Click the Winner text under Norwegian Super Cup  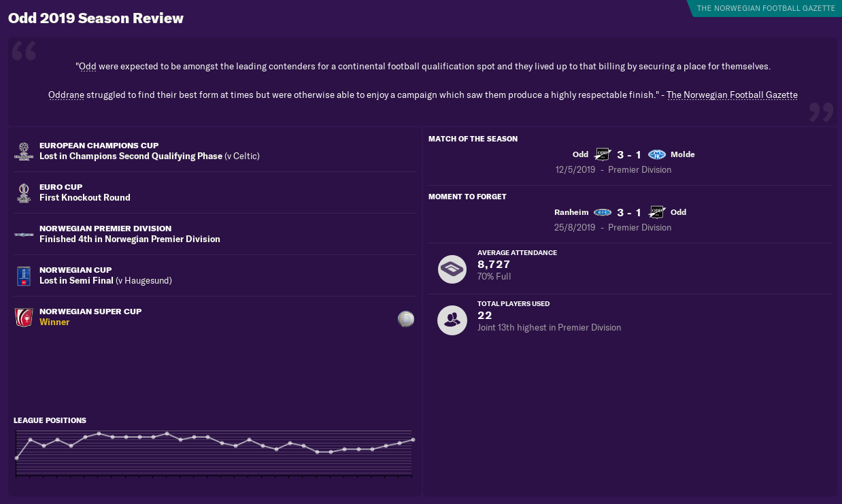pos(54,322)
